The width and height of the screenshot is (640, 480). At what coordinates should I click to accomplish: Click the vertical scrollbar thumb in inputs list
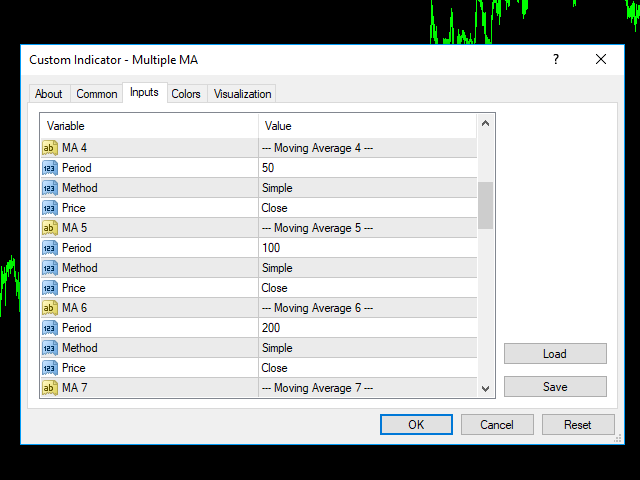tap(486, 205)
